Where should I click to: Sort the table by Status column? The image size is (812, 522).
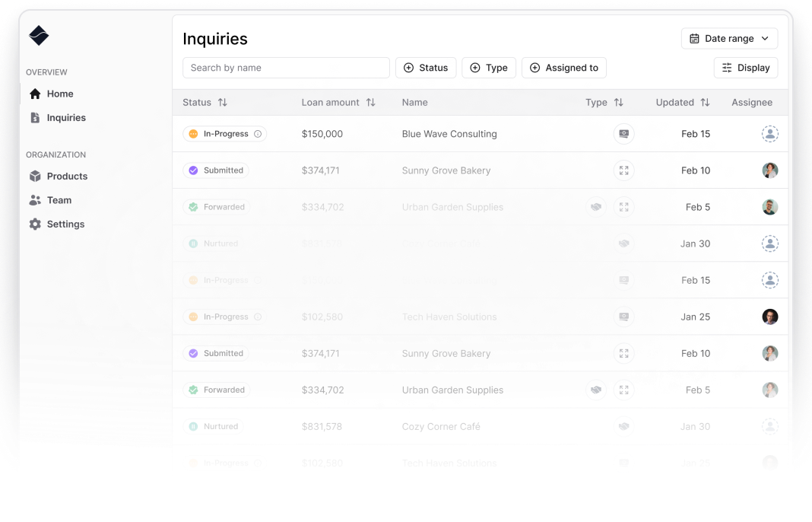(x=222, y=103)
